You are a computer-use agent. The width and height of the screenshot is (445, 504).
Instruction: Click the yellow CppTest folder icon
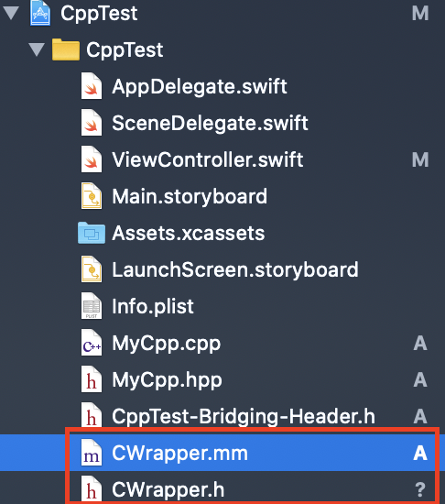pyautogui.click(x=66, y=49)
